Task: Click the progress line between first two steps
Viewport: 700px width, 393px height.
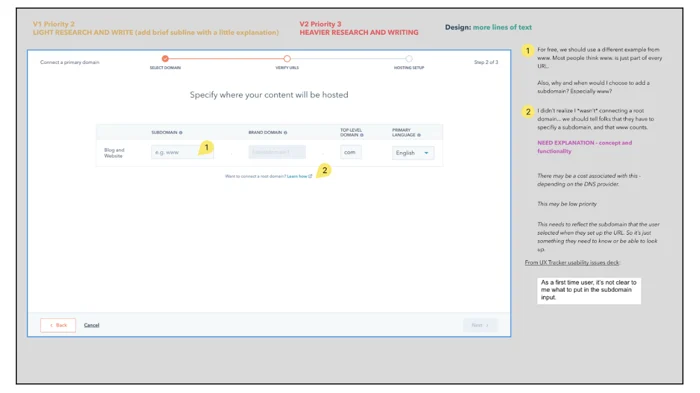Action: 226,59
